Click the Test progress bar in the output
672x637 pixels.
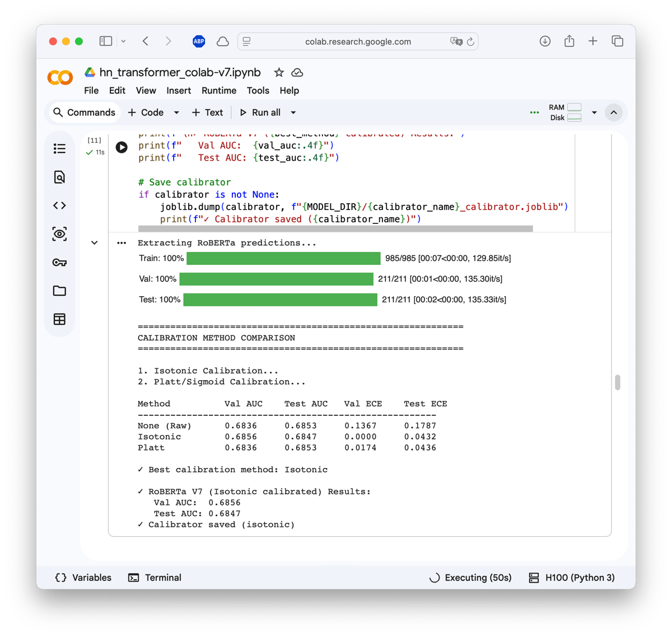pos(280,299)
